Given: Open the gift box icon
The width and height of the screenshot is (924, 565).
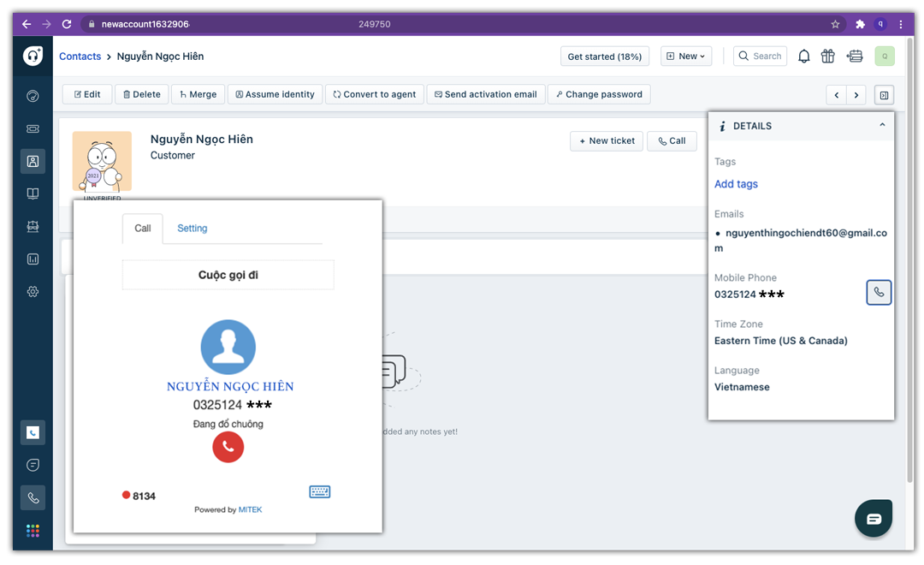Looking at the screenshot, I should click(x=827, y=56).
